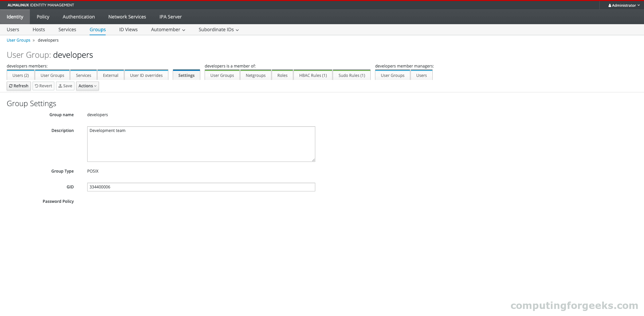Screen dimensions: 644x316
Task: Open the Sudo Rules (1) tab
Action: coord(352,76)
